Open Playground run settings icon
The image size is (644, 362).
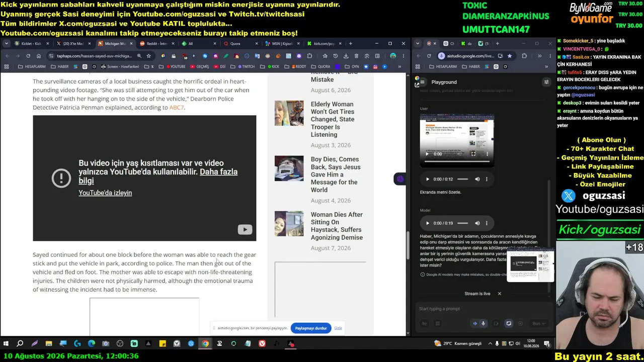[x=546, y=82]
